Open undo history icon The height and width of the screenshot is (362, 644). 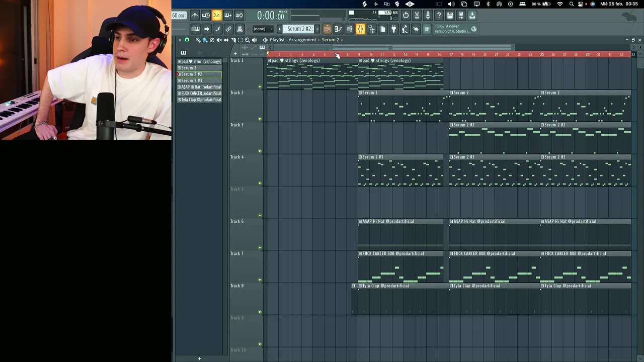point(406,16)
